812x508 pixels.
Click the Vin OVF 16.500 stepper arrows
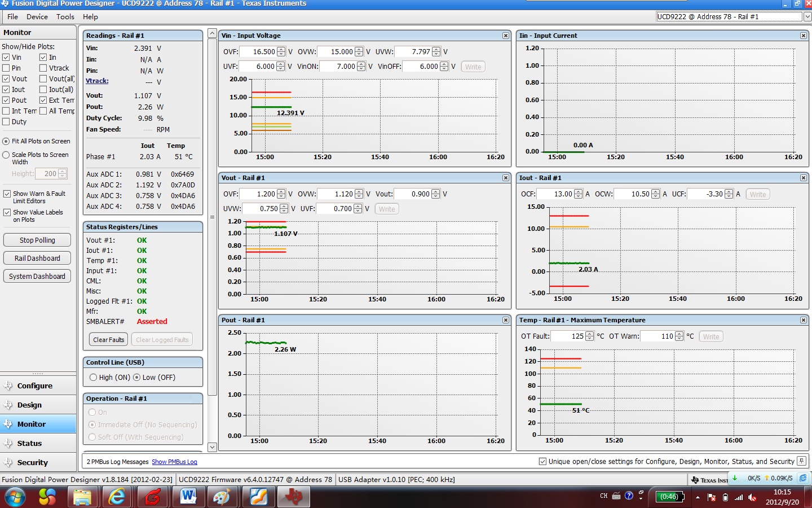point(281,52)
